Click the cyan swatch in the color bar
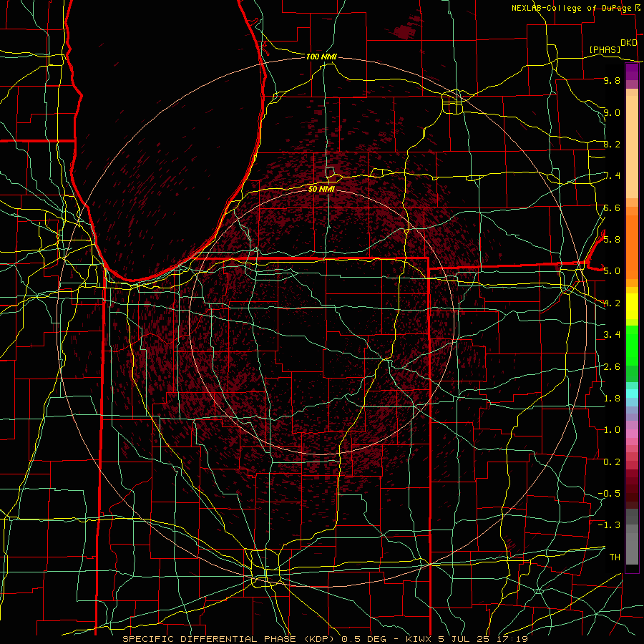The image size is (644, 644). point(632,394)
